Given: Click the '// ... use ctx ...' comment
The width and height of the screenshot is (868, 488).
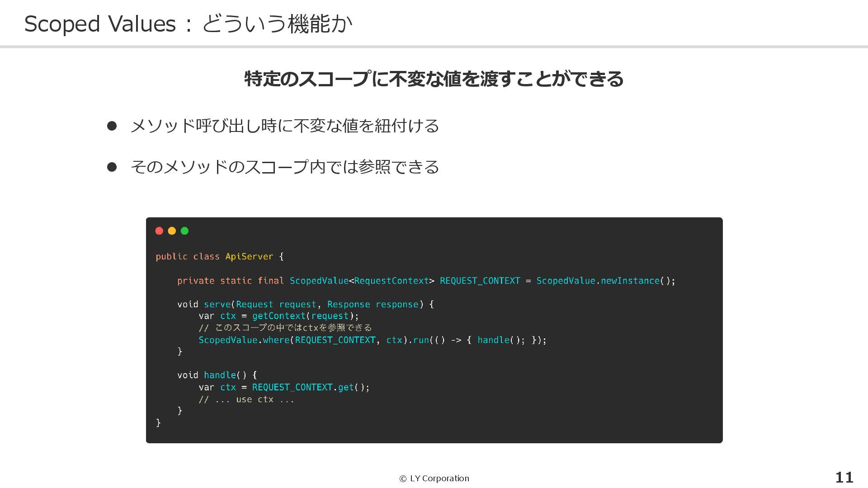Looking at the screenshot, I should pos(246,399).
